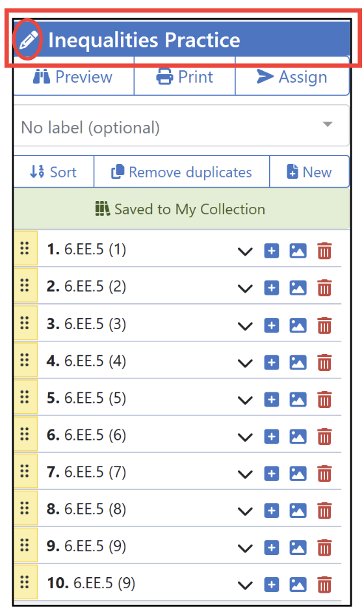Expand question 10 chevron arrow
Image resolution: width=364 pixels, height=609 pixels.
pos(245,586)
